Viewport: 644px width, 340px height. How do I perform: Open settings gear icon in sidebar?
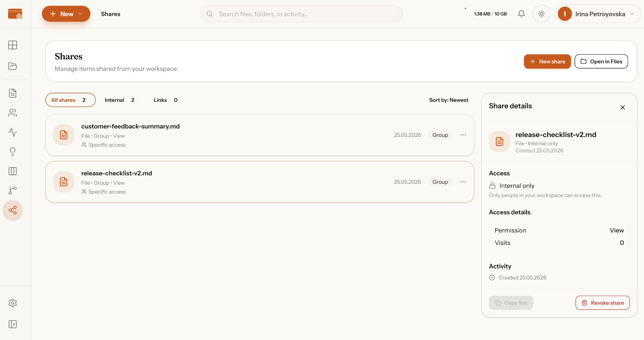(13, 303)
